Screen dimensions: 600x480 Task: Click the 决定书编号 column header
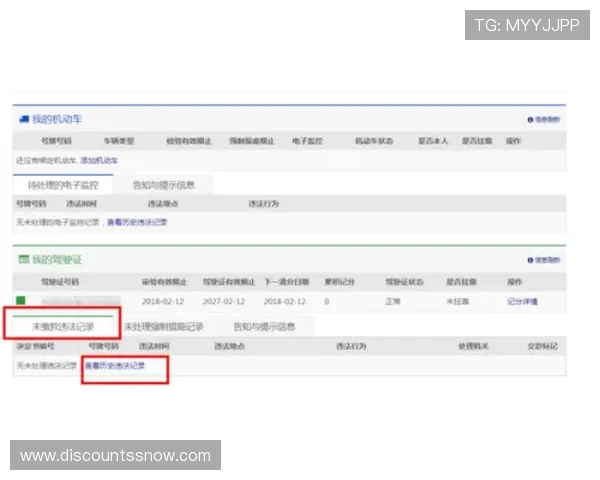(x=35, y=346)
